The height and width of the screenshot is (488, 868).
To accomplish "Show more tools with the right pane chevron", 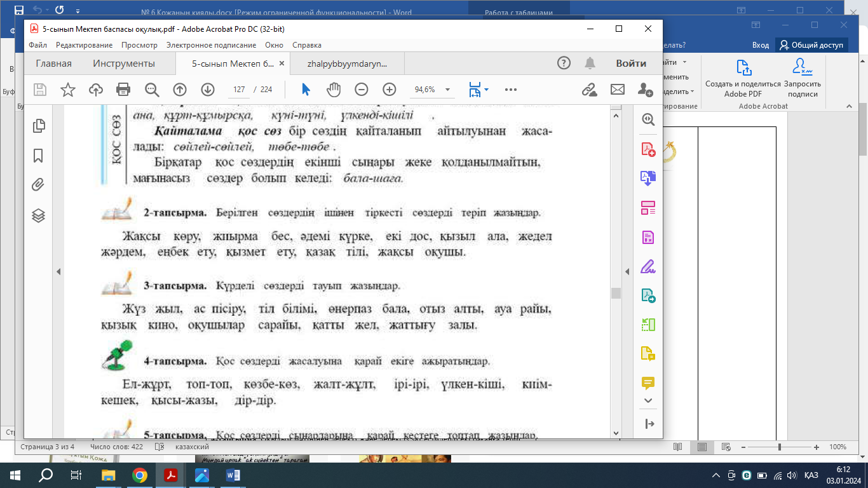I will click(x=648, y=400).
